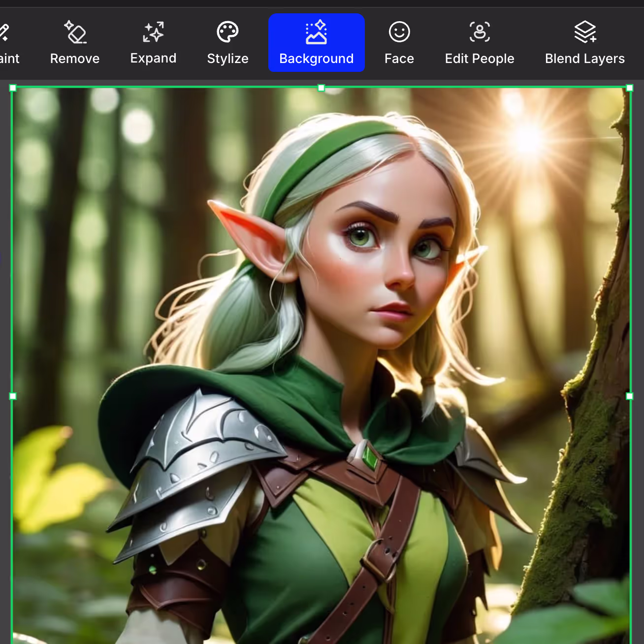Click the top-center selection handle

pyautogui.click(x=321, y=88)
